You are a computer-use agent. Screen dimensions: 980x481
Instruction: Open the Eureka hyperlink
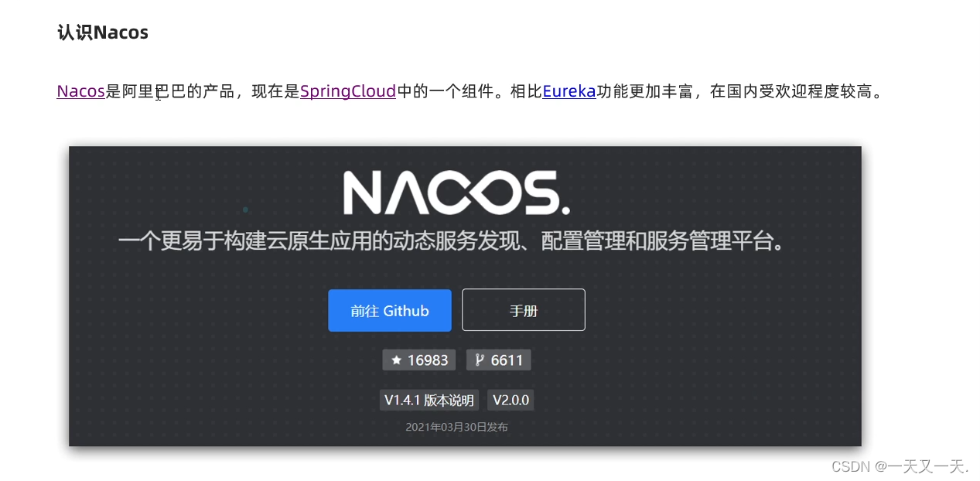(569, 91)
